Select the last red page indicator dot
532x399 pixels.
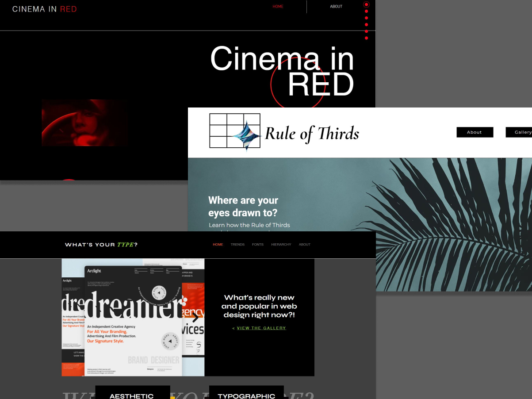366,38
